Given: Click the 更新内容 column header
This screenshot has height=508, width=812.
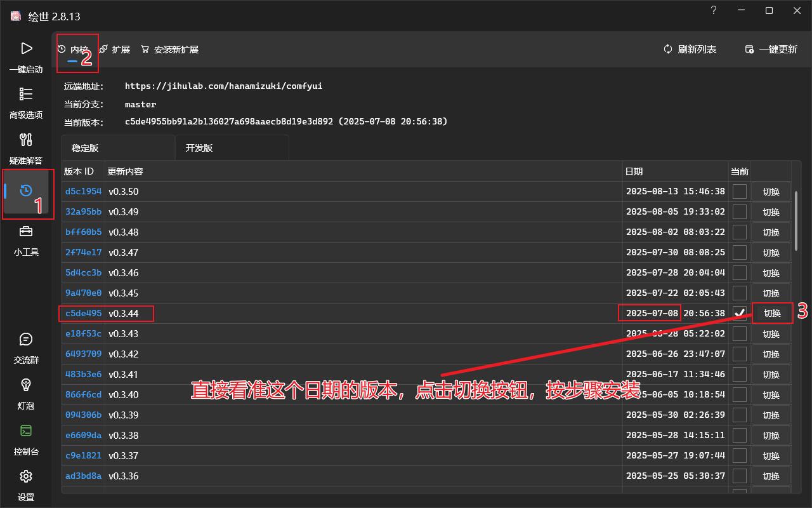Looking at the screenshot, I should coord(363,171).
